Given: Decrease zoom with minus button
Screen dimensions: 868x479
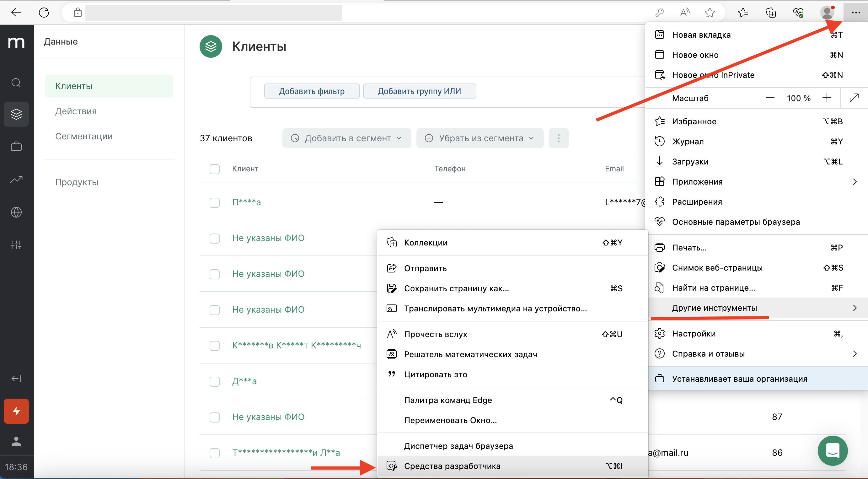Looking at the screenshot, I should tap(770, 98).
